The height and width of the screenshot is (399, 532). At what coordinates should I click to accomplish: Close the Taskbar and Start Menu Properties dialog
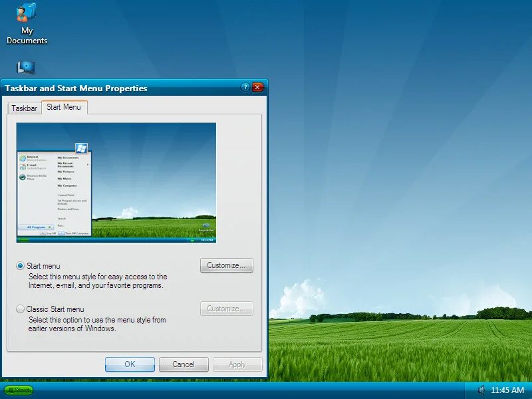pos(257,88)
